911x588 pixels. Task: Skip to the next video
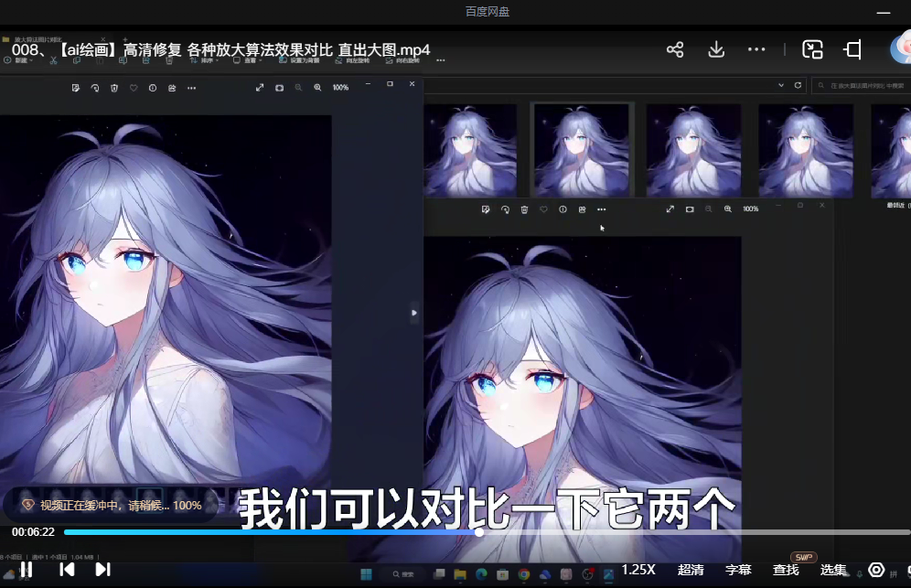point(102,570)
